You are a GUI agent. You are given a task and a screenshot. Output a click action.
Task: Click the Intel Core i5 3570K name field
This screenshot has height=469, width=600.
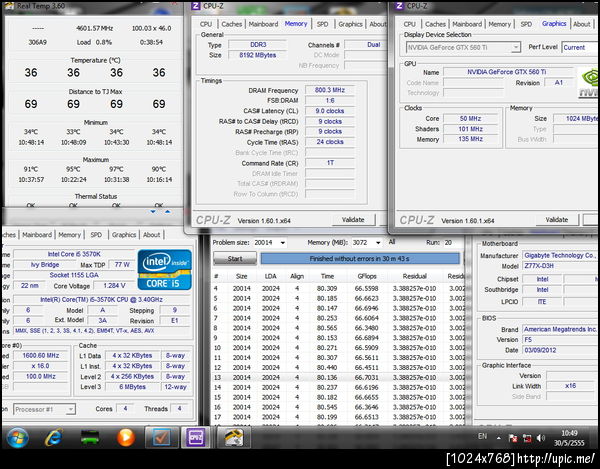click(x=74, y=254)
